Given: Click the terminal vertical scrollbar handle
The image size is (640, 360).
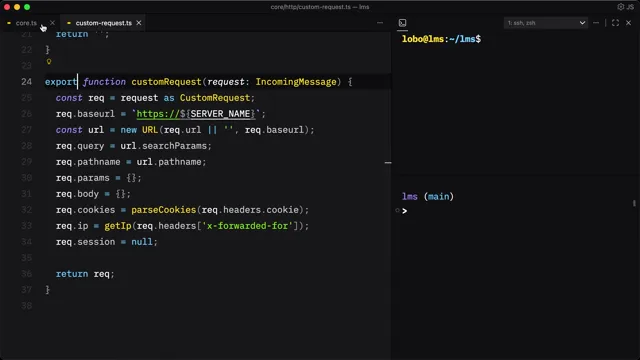Looking at the screenshot, I should tap(634, 203).
